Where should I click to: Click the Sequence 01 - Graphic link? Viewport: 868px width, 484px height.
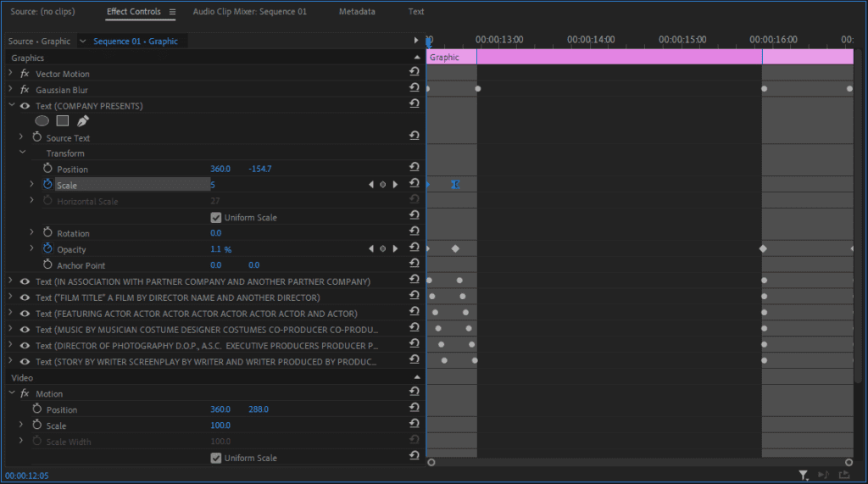pyautogui.click(x=136, y=41)
